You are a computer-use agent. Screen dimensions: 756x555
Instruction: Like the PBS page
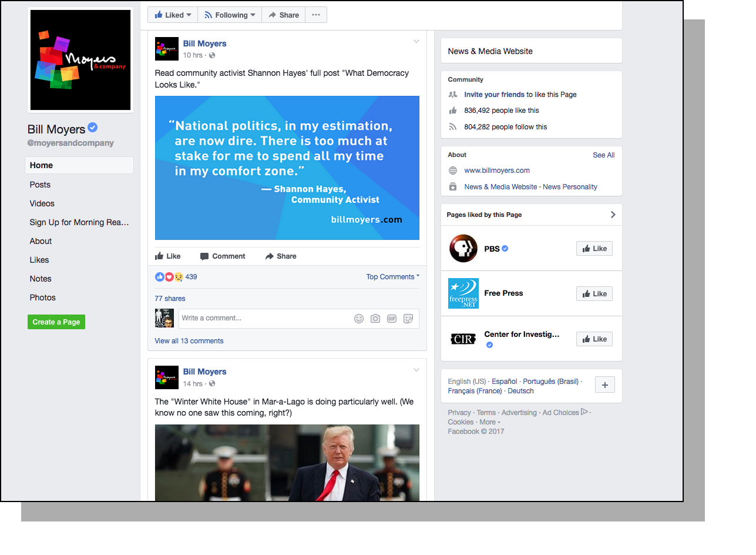(x=594, y=249)
